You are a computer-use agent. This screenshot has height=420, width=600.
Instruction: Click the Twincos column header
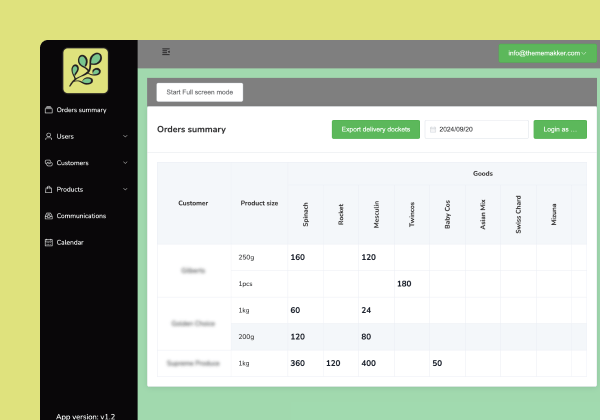412,215
